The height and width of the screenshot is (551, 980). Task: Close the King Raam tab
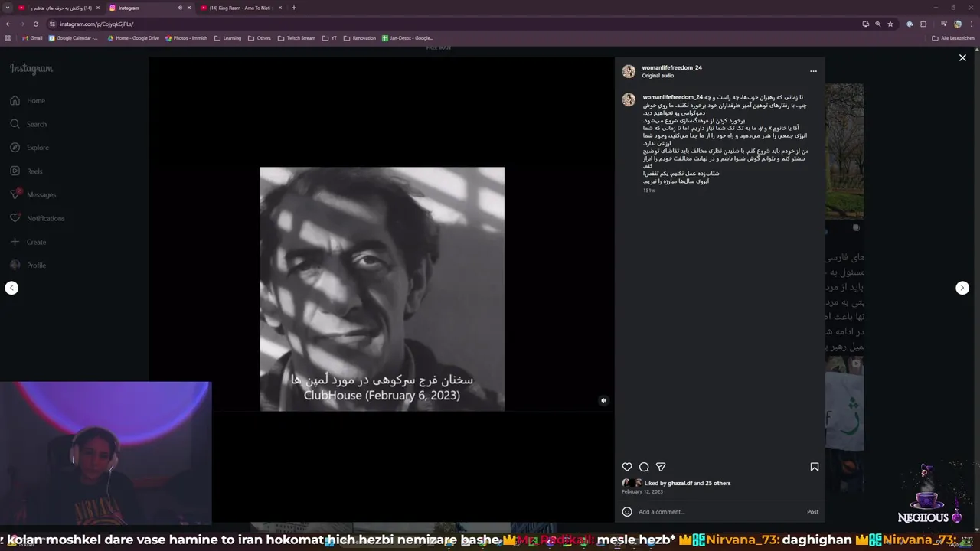click(x=280, y=8)
